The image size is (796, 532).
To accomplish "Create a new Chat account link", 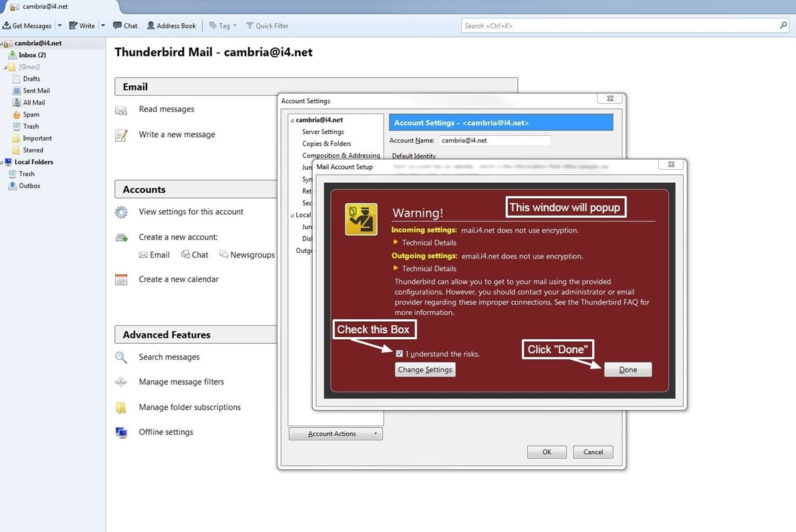I will pos(194,255).
